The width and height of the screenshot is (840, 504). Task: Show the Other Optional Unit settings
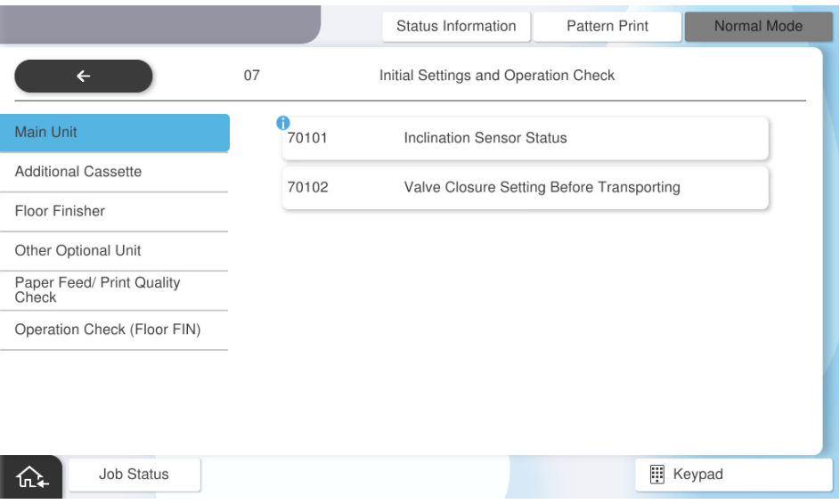[x=114, y=251]
